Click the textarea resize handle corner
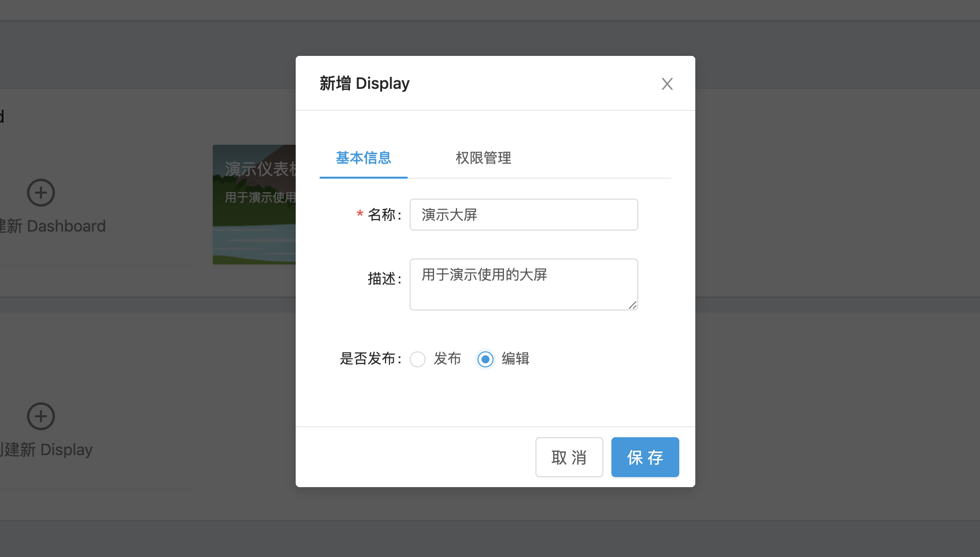Viewport: 980px width, 557px height. [633, 305]
